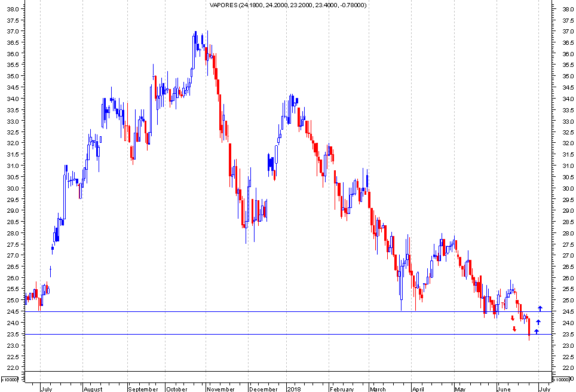
Task: Select the blue horizontal support line at 23.5
Action: [288, 334]
